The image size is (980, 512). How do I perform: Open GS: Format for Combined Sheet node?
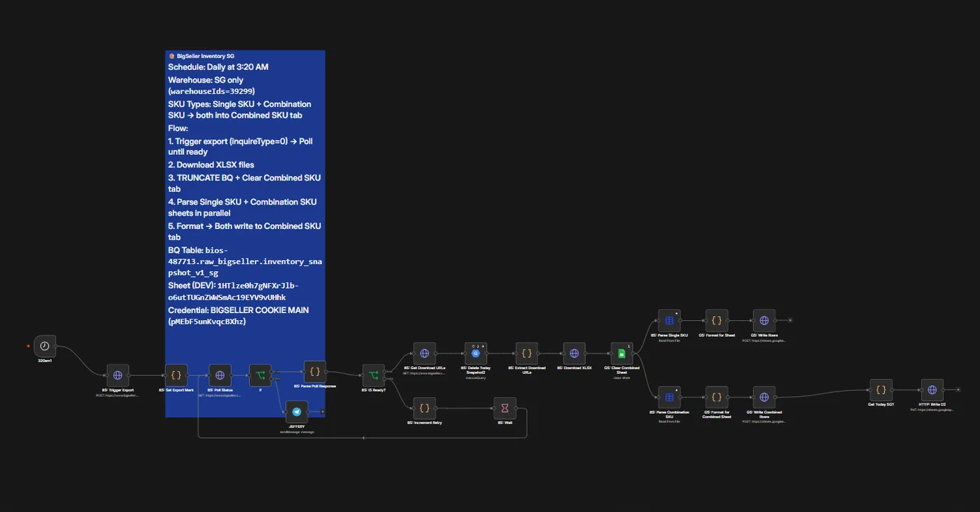(717, 397)
